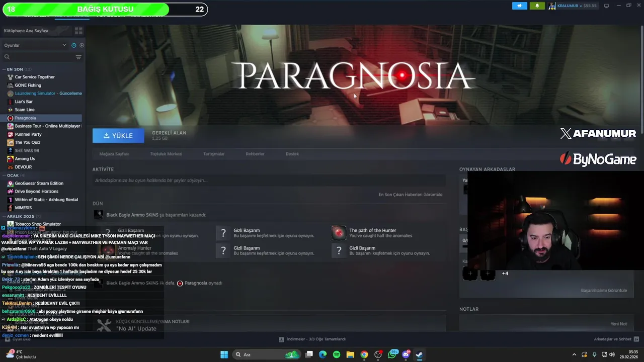Open En Son Çıkan Haberleri Görüntüle link

411,195
